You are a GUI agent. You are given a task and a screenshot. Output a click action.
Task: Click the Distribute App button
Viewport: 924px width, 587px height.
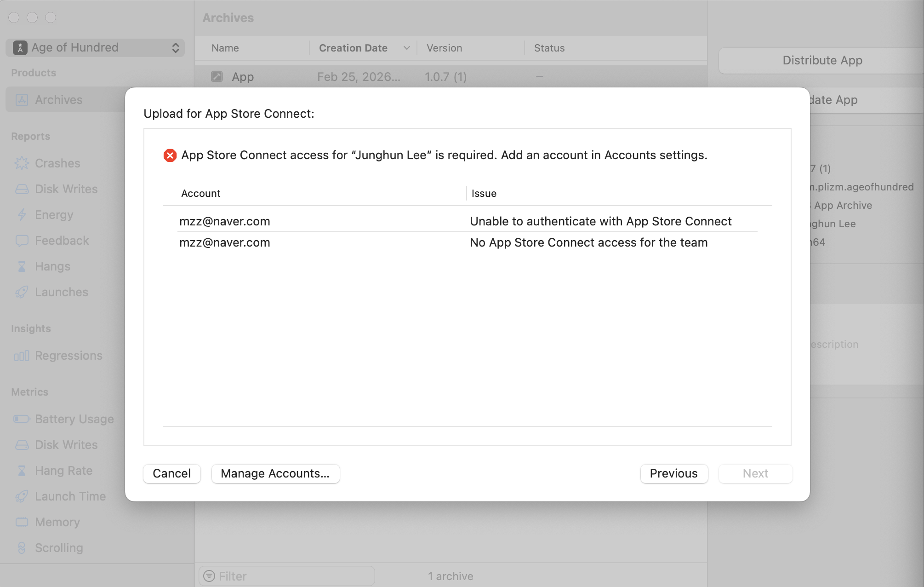tap(822, 60)
